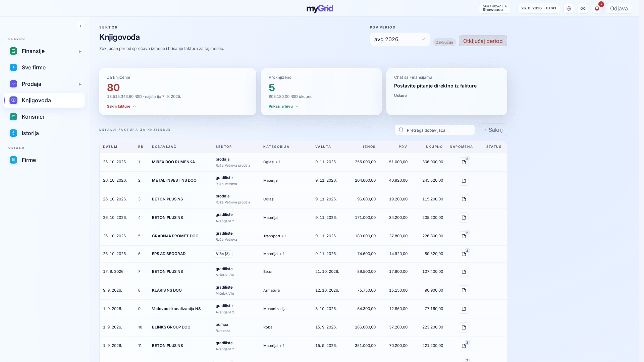Click the myGrid logo
644x362 pixels.
(x=320, y=8)
